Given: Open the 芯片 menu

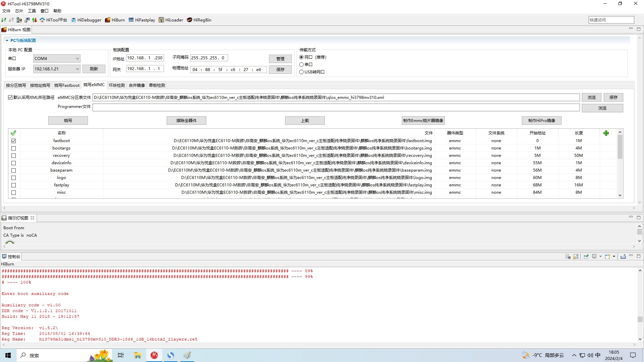Looking at the screenshot, I should (x=19, y=11).
